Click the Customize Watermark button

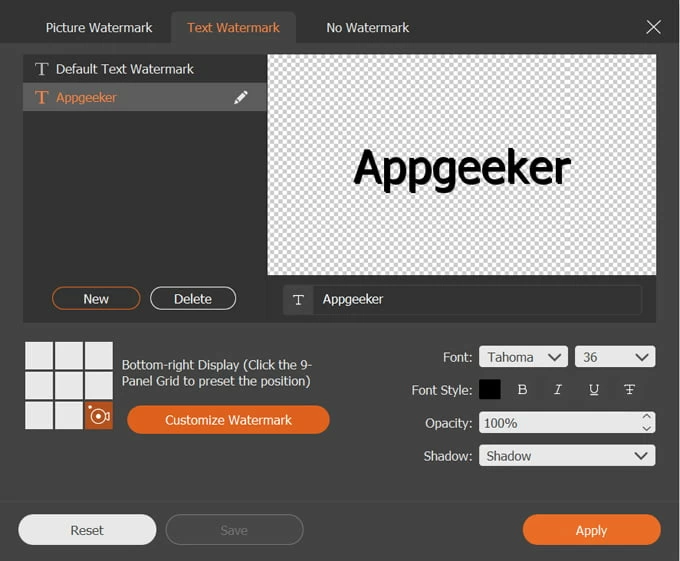point(228,420)
